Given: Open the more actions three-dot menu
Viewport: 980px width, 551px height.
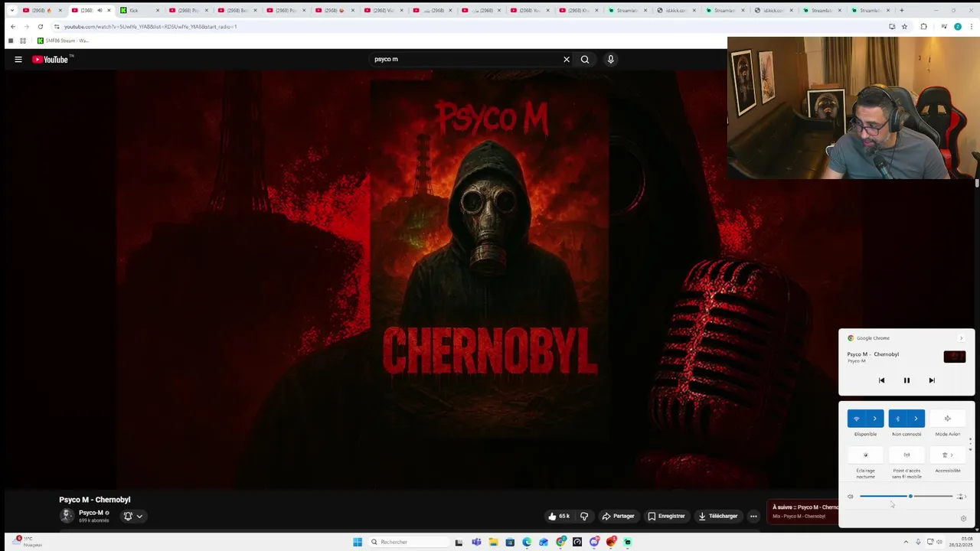Looking at the screenshot, I should click(x=753, y=516).
